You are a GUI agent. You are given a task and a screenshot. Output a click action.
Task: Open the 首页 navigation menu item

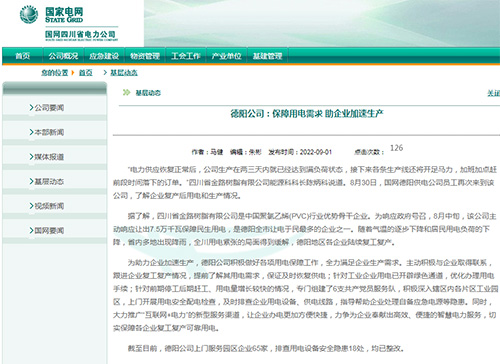coord(23,56)
